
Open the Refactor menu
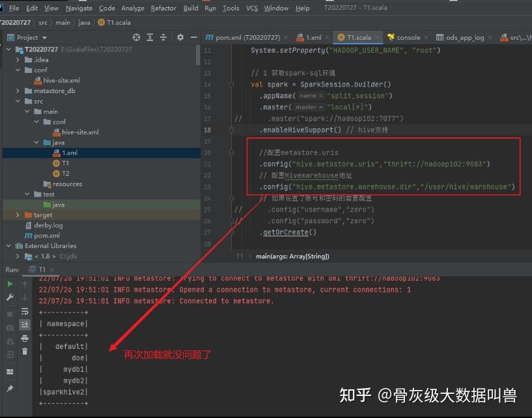tap(163, 8)
